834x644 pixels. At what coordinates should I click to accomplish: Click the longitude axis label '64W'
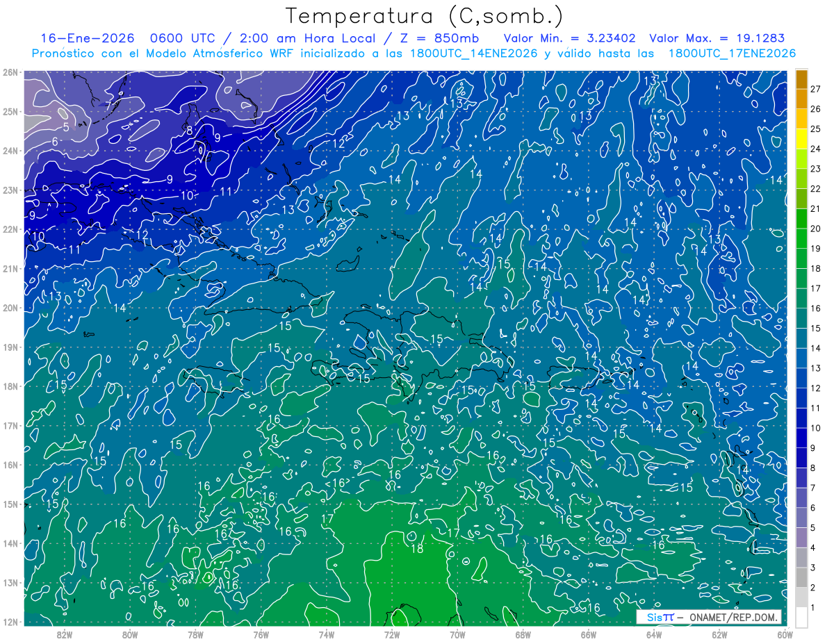(x=654, y=635)
